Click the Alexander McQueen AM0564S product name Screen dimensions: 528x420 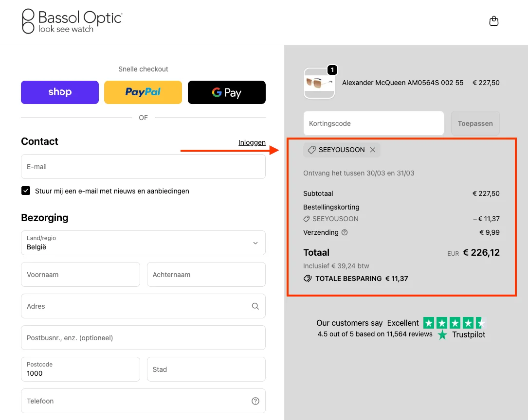[403, 83]
